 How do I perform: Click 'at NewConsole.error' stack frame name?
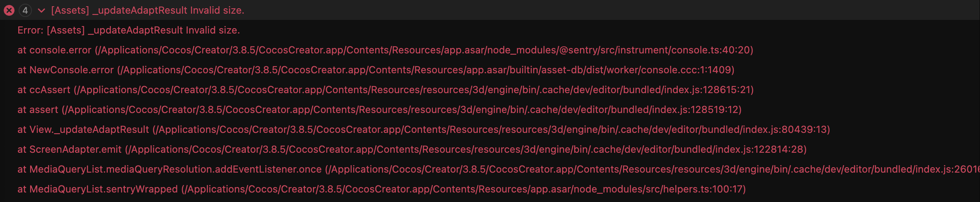(65, 70)
